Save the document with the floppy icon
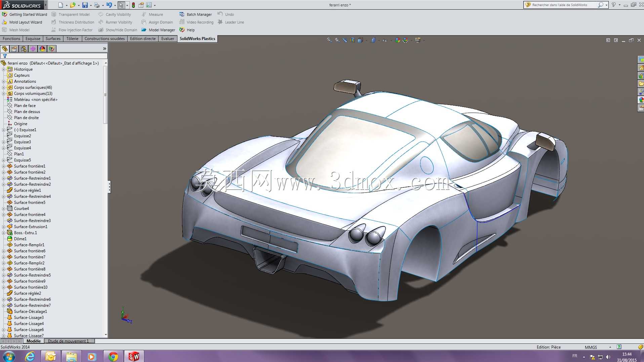 [85, 5]
